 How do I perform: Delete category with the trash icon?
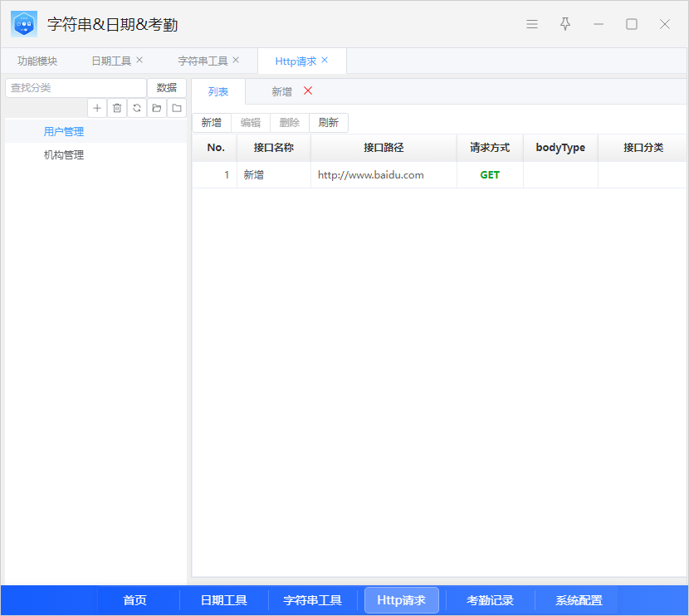[117, 108]
